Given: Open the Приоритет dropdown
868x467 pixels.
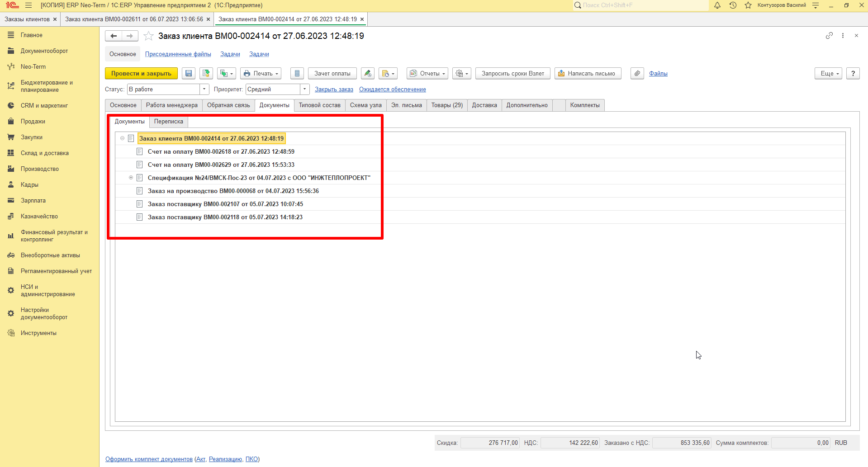Looking at the screenshot, I should point(305,89).
